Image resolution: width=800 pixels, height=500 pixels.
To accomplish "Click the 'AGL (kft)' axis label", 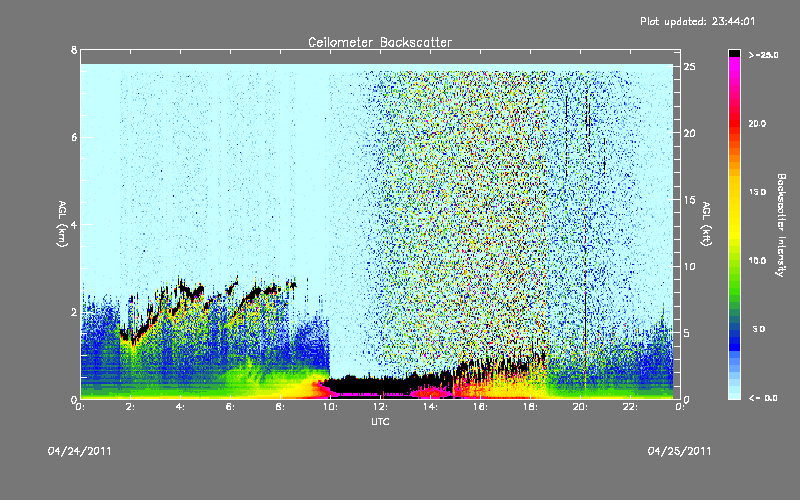I will coord(706,224).
